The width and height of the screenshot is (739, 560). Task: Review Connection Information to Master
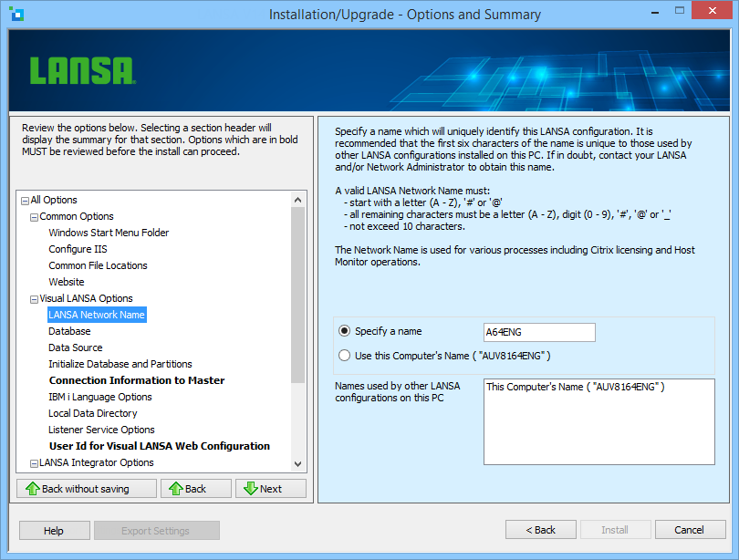click(x=137, y=380)
